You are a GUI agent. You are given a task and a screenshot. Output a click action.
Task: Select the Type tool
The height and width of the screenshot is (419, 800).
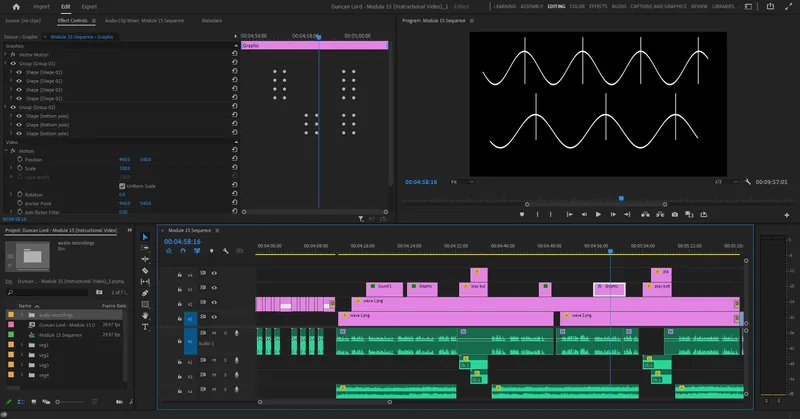pos(145,327)
